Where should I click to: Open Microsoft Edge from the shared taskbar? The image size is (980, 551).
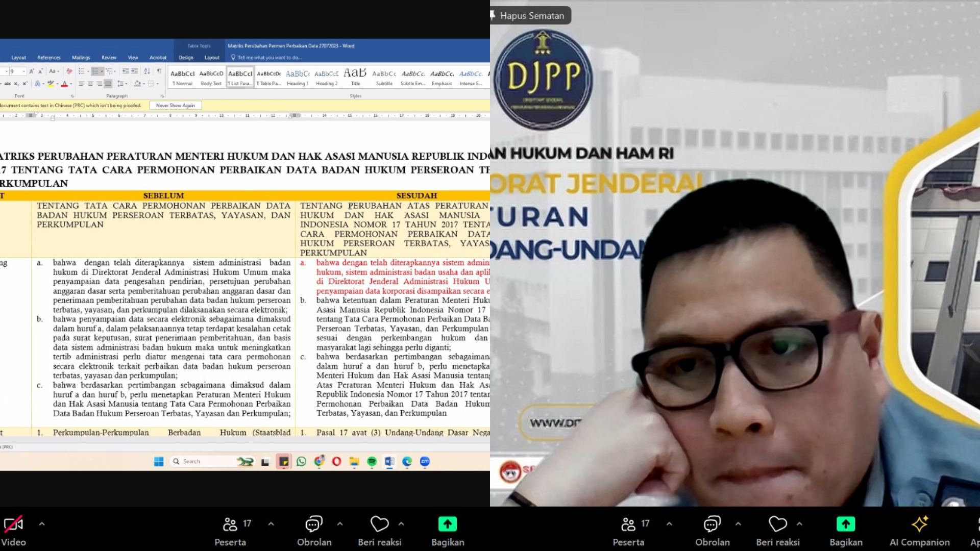click(407, 462)
